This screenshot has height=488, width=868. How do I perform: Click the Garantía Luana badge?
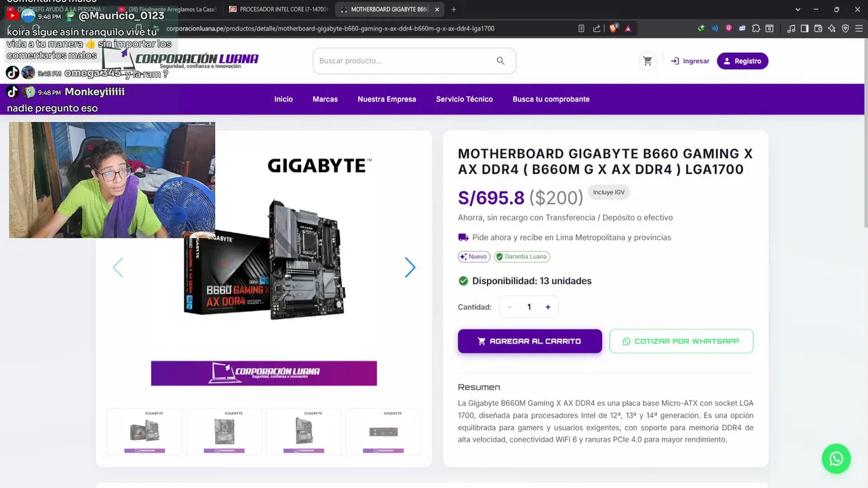(521, 257)
